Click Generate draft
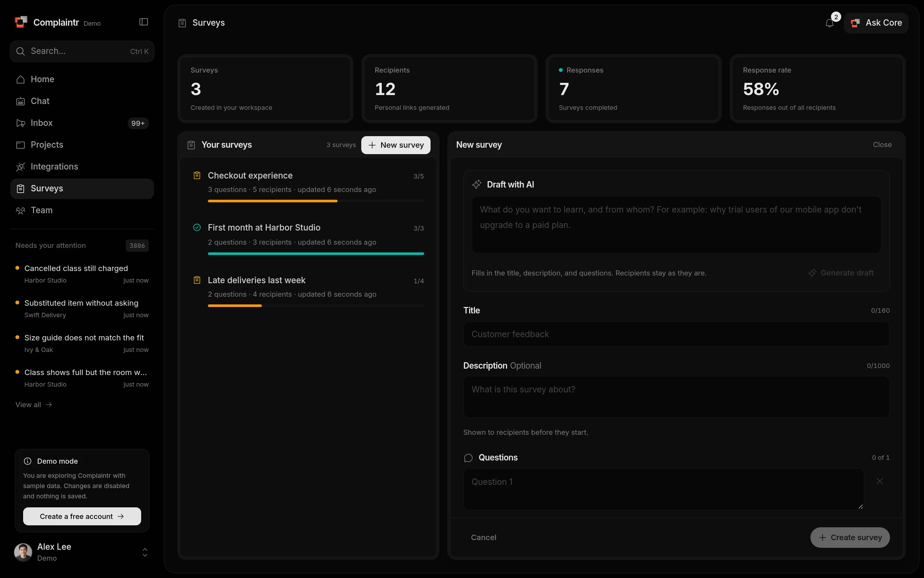 tap(841, 273)
